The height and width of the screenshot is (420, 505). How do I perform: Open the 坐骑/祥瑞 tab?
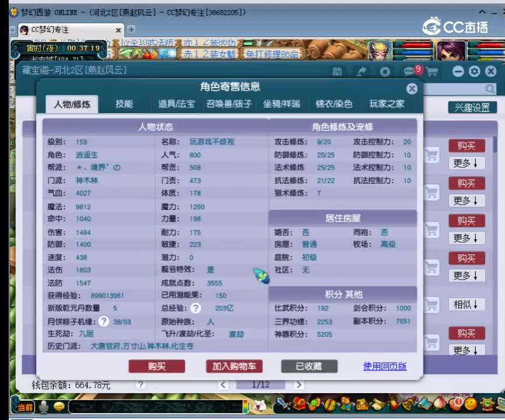tap(282, 104)
